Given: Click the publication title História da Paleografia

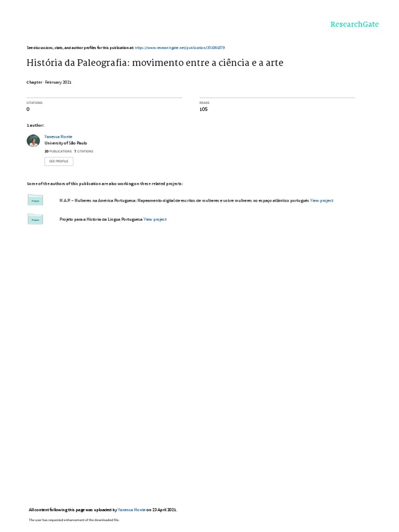Looking at the screenshot, I should pyautogui.click(x=155, y=63).
